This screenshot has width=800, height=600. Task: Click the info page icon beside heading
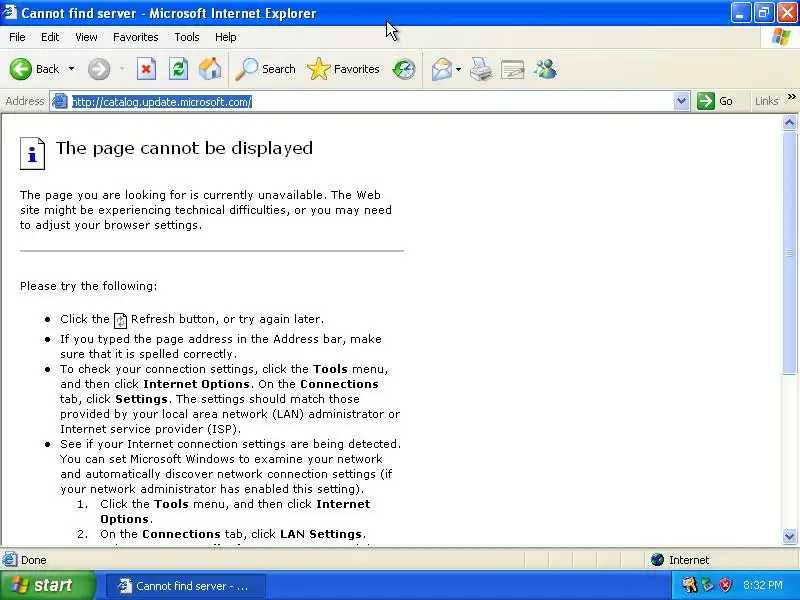tap(32, 153)
